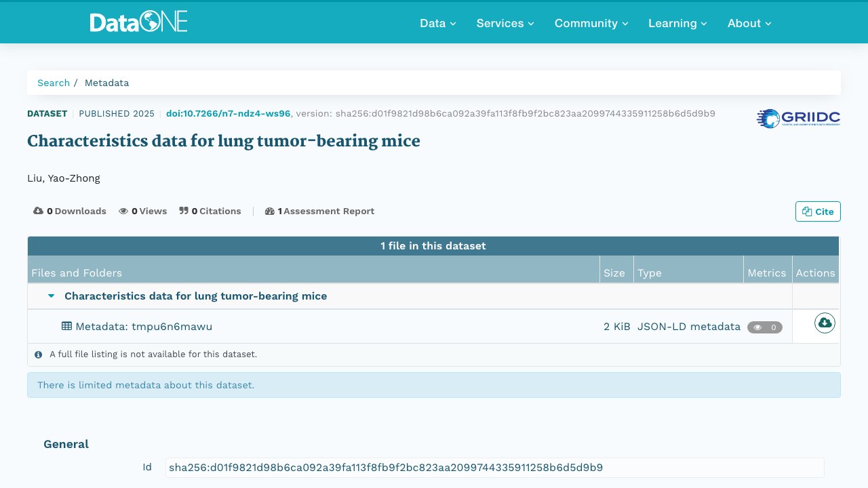Click the views count badge for metadata file
The height and width of the screenshot is (488, 868).
click(x=765, y=327)
